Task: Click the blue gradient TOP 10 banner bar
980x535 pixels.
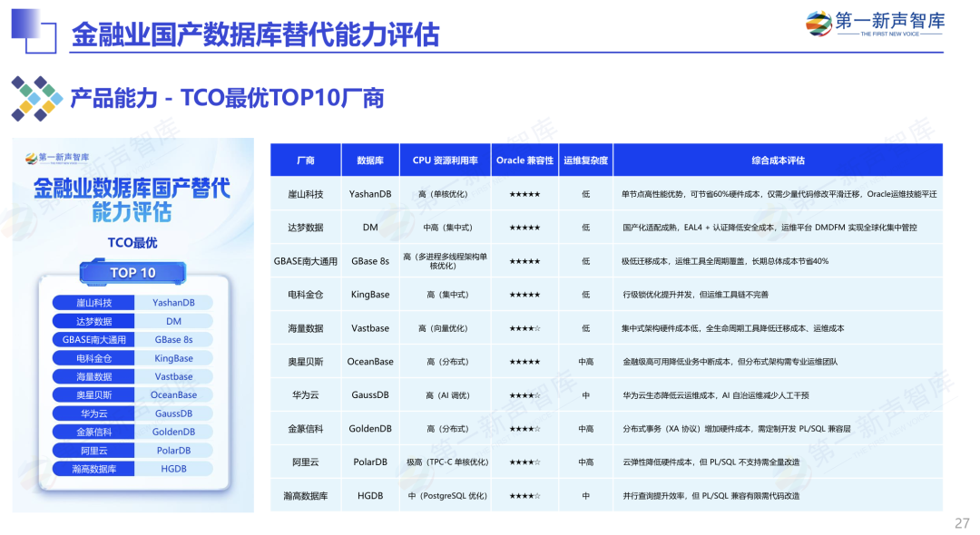Action: 132,272
